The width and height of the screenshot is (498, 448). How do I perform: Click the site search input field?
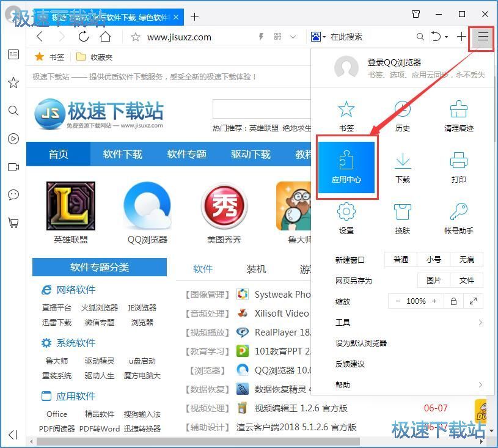(262, 109)
